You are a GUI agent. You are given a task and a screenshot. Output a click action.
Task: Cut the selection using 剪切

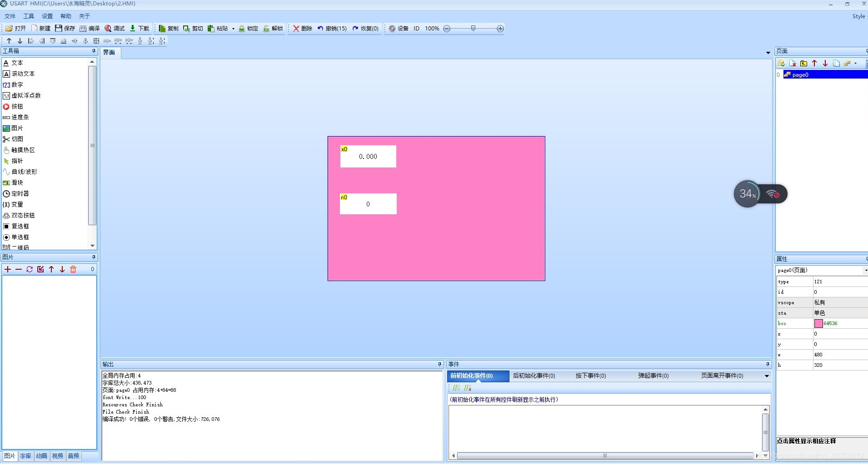193,28
